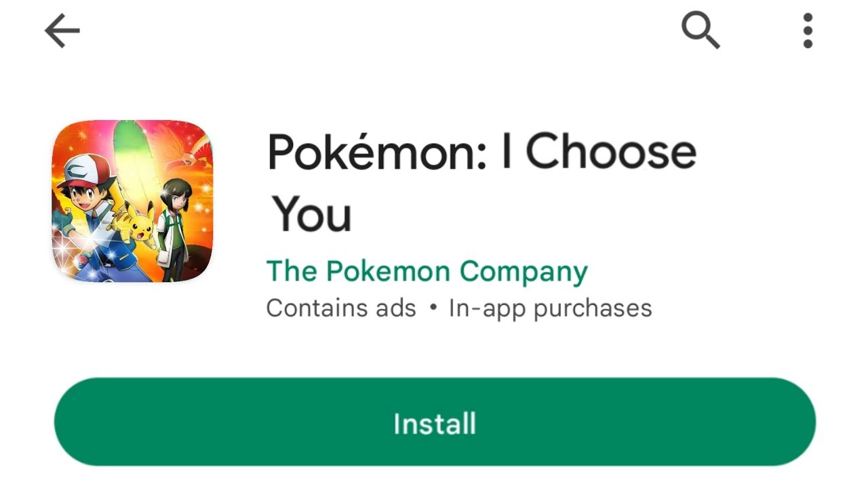Tap the bullet separator between ads and purchases
Image resolution: width=868 pixels, height=488 pixels.
(433, 309)
